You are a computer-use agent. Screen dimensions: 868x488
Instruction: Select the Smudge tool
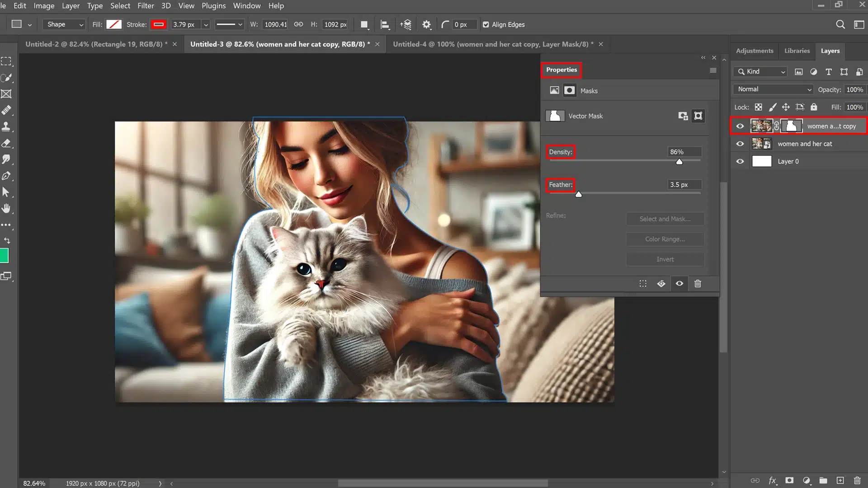click(x=6, y=159)
